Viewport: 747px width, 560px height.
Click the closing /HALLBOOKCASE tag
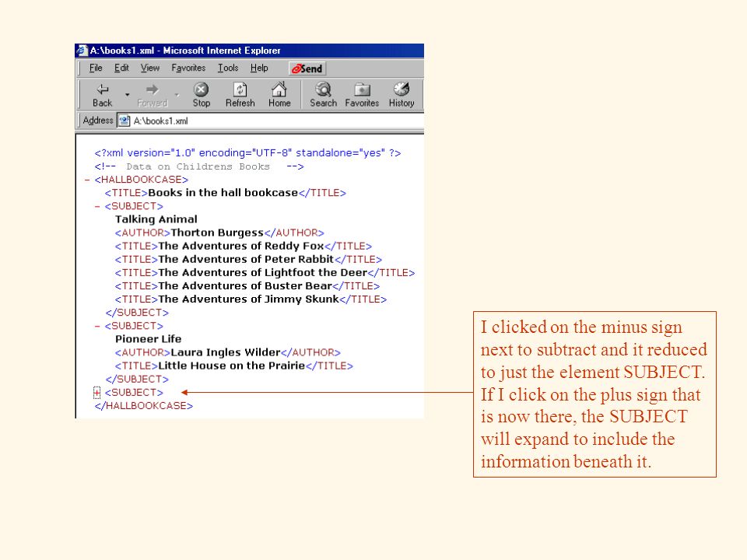point(143,406)
